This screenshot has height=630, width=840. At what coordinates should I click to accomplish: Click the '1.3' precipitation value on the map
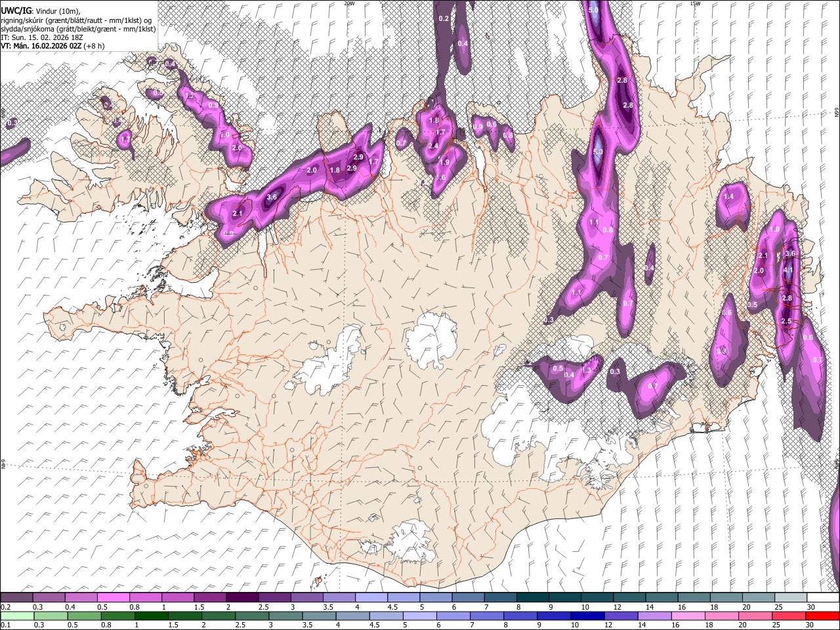point(587,370)
